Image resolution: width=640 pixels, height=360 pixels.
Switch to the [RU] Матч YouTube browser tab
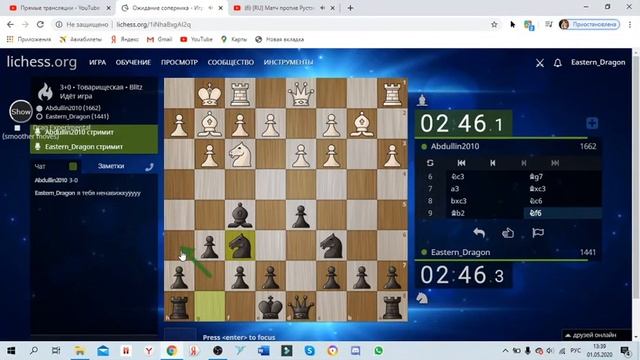click(x=284, y=8)
